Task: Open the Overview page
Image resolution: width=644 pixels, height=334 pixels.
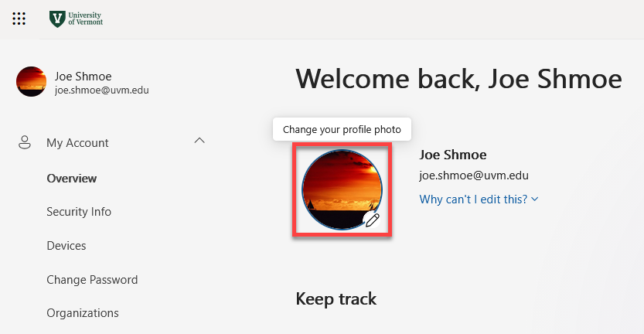Action: pyautogui.click(x=72, y=179)
